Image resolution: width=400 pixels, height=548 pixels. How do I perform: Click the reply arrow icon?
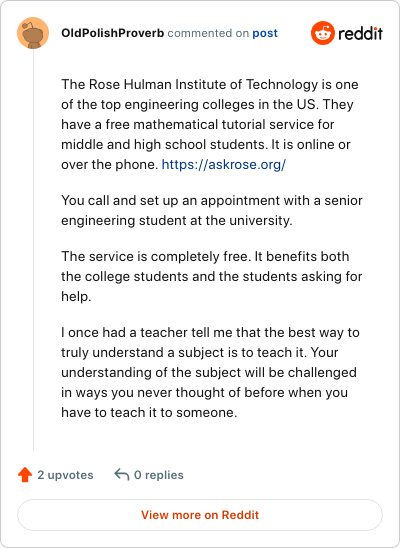(x=122, y=475)
